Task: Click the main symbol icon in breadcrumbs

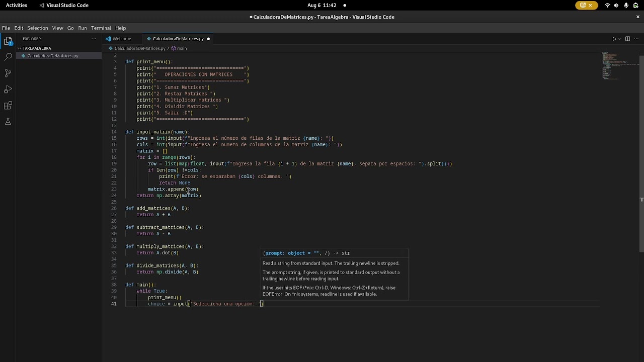Action: click(174, 48)
